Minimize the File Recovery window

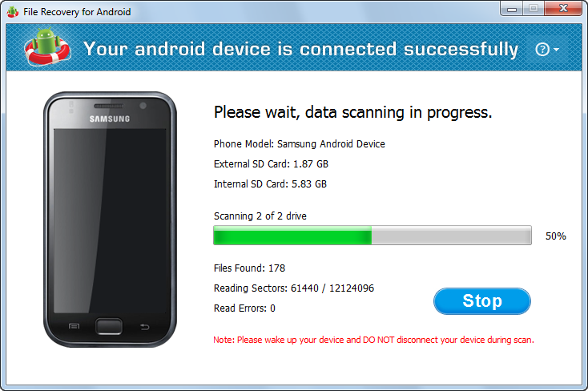[x=512, y=9]
